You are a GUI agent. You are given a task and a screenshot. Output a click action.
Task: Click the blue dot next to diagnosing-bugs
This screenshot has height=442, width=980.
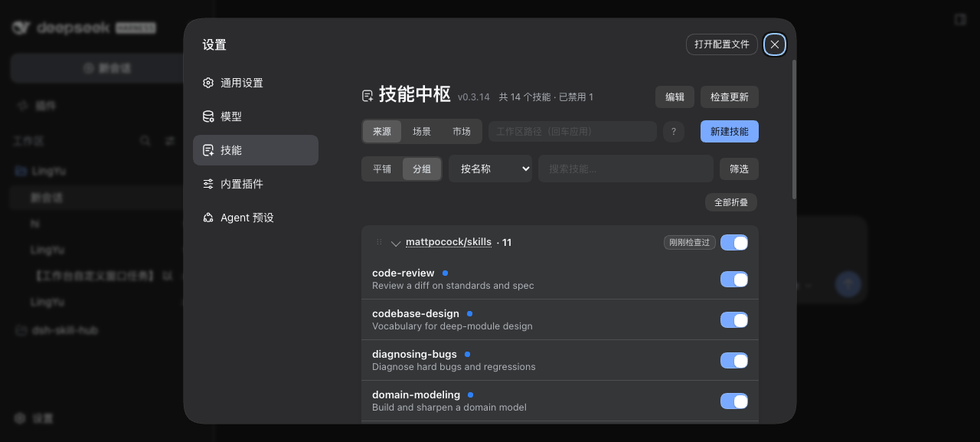tap(467, 354)
